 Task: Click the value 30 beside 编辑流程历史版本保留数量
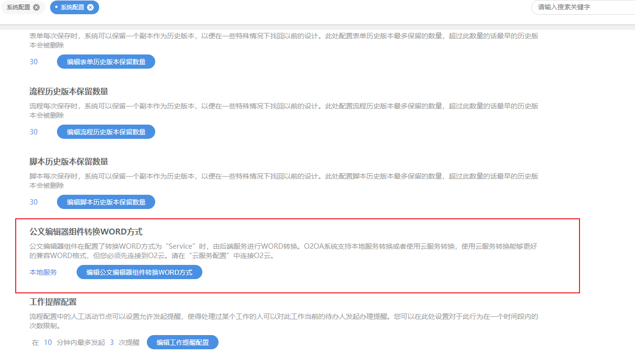pos(33,132)
